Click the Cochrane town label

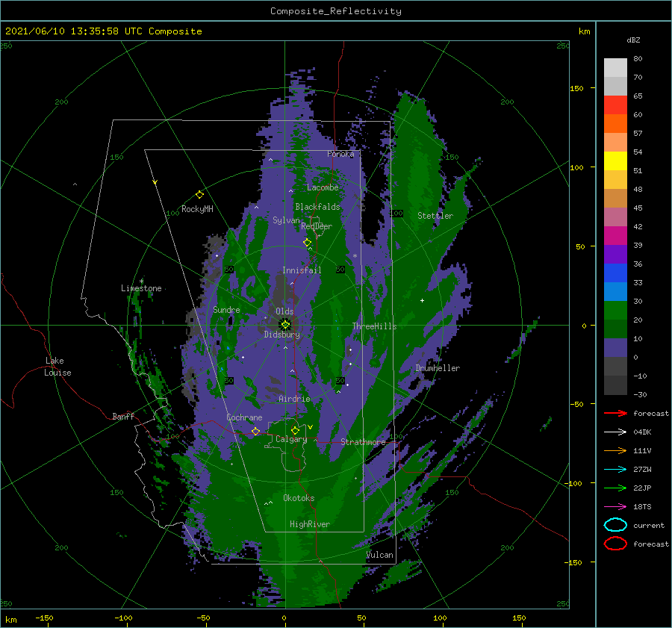tap(244, 417)
